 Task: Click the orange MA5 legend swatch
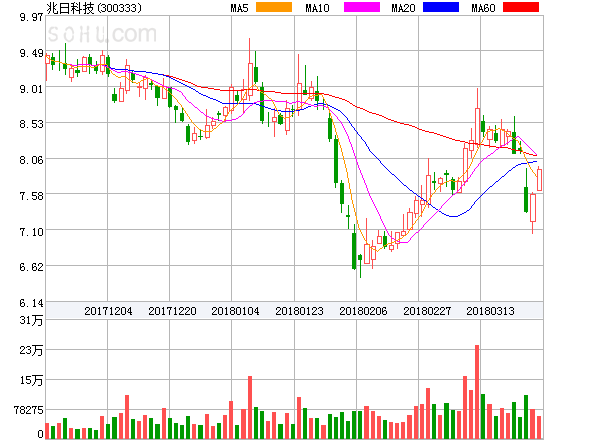(274, 7)
